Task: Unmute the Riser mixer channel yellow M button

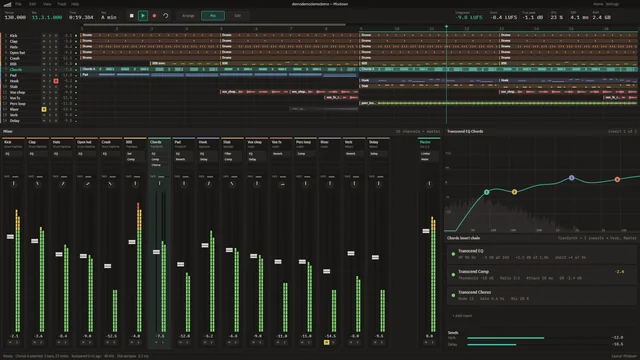Action: [x=327, y=342]
